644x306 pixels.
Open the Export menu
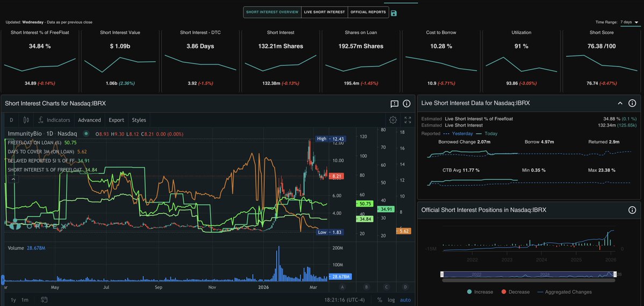click(116, 120)
